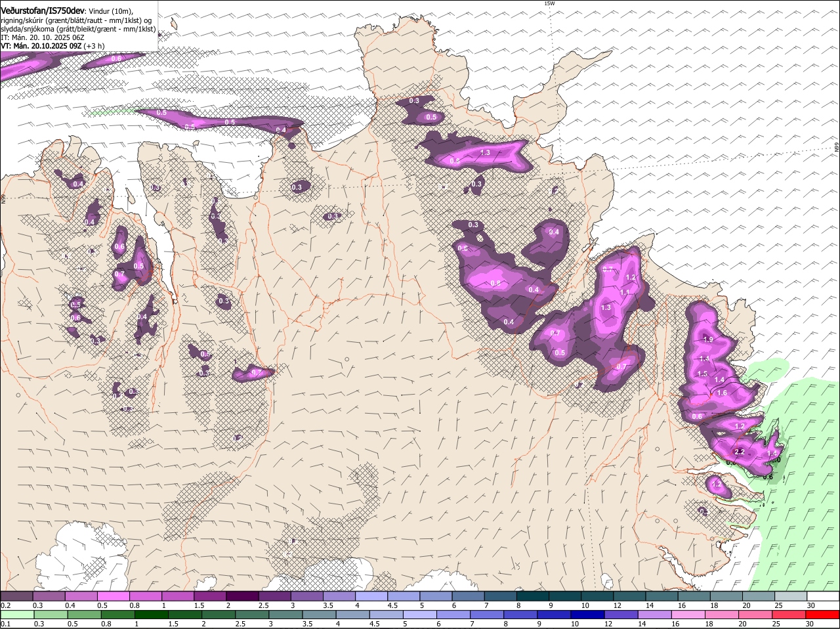The image size is (840, 629).
Task: Click the 1.6 precipitation value on map
Action: click(x=722, y=393)
